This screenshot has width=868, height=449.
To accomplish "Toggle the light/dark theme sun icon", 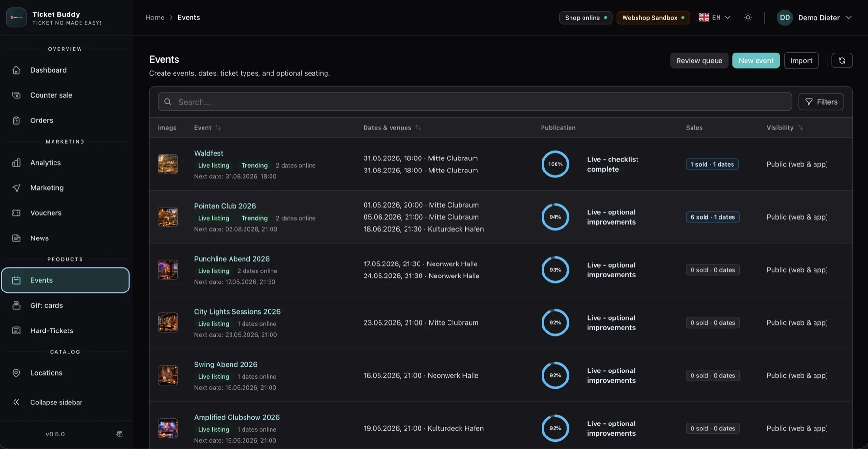I will (x=748, y=18).
